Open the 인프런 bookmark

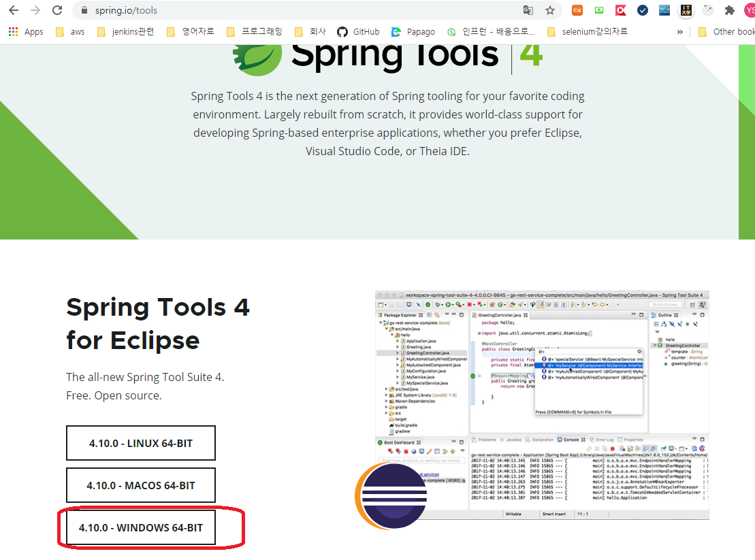(491, 32)
